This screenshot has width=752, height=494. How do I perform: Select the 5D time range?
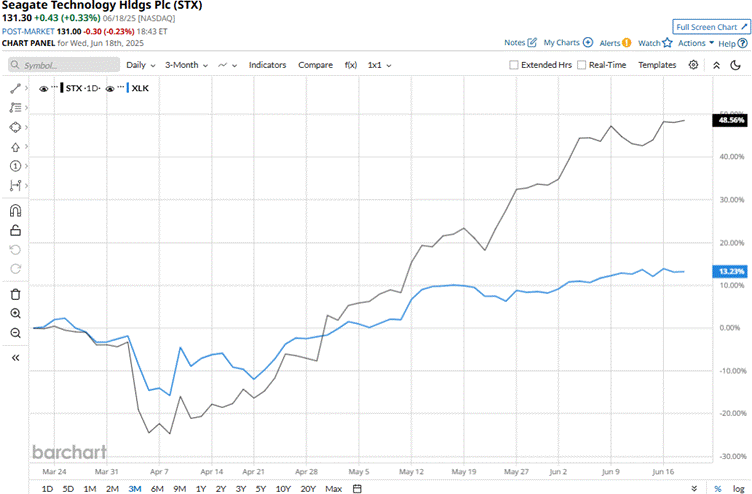pyautogui.click(x=68, y=489)
